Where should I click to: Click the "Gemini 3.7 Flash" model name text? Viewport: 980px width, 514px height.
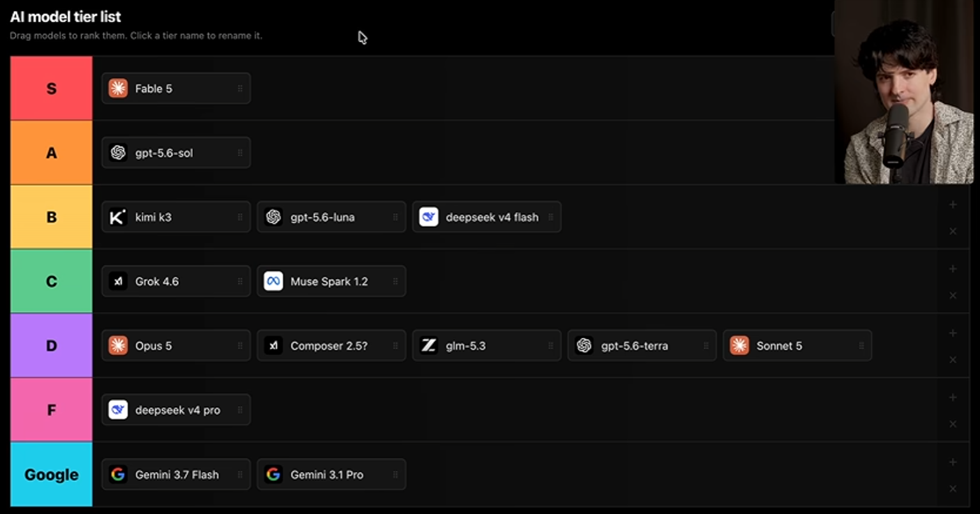(177, 474)
